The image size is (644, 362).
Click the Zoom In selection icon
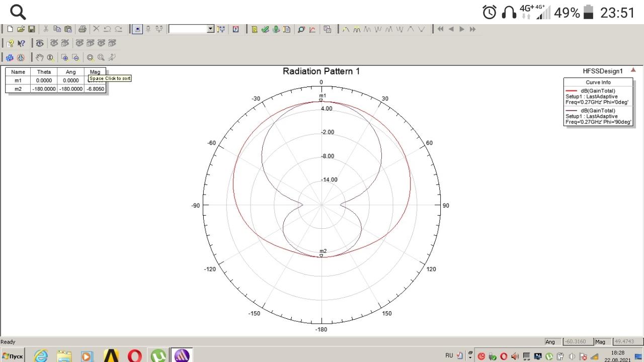click(64, 57)
